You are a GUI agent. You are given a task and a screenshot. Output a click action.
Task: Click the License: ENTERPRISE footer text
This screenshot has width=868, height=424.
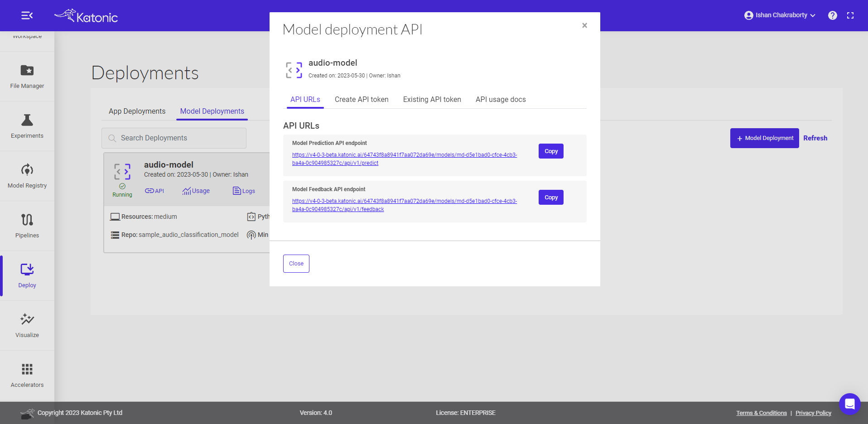tap(466, 413)
